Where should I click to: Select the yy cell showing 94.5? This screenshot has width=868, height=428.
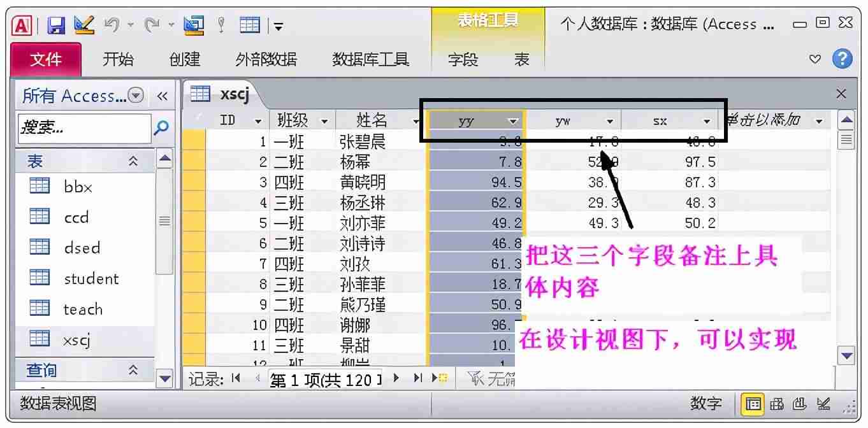(x=475, y=183)
